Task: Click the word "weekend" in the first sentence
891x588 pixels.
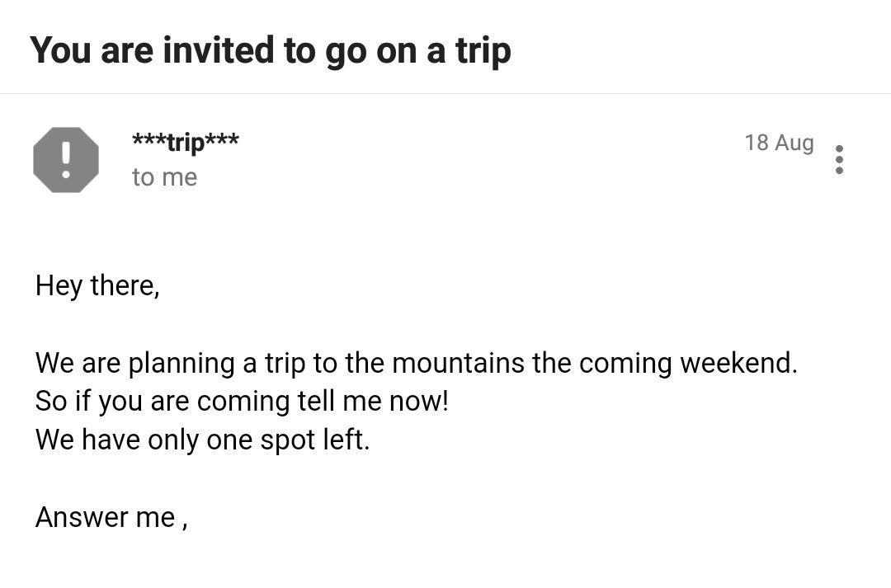Action: (735, 363)
